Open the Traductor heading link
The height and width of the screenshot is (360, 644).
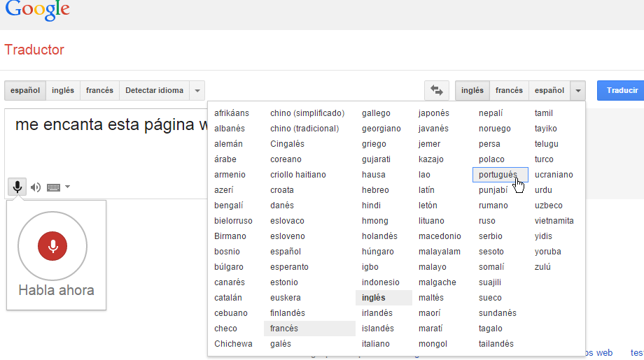[34, 50]
